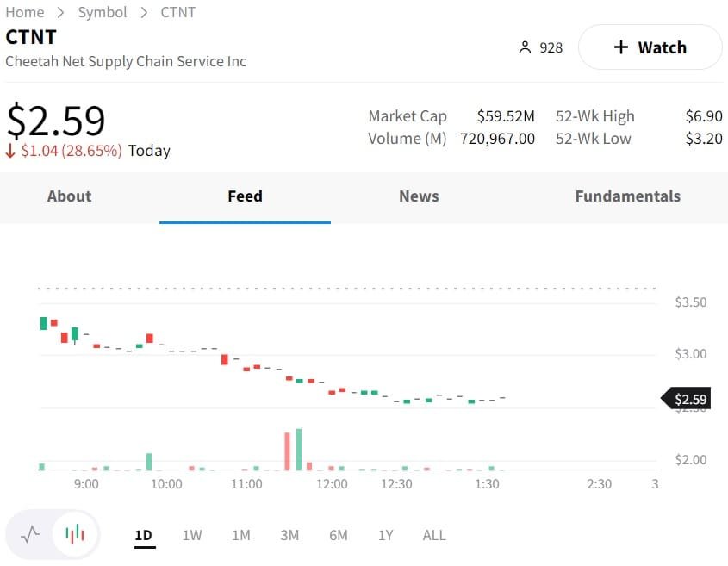728x566 pixels.
Task: Open the Fundamentals tab
Action: pos(627,196)
